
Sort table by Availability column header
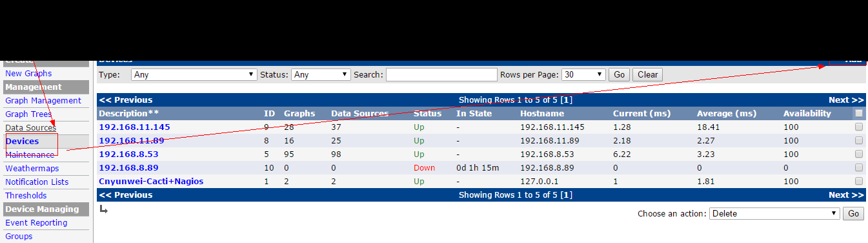(807, 113)
